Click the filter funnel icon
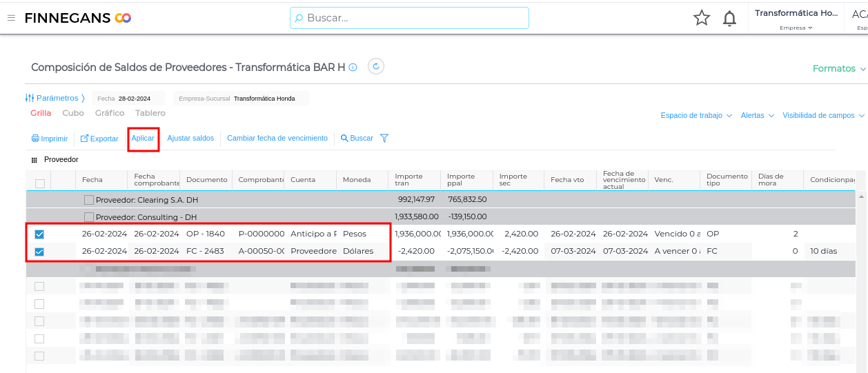Screen dimensions: 868x373 click(384, 138)
